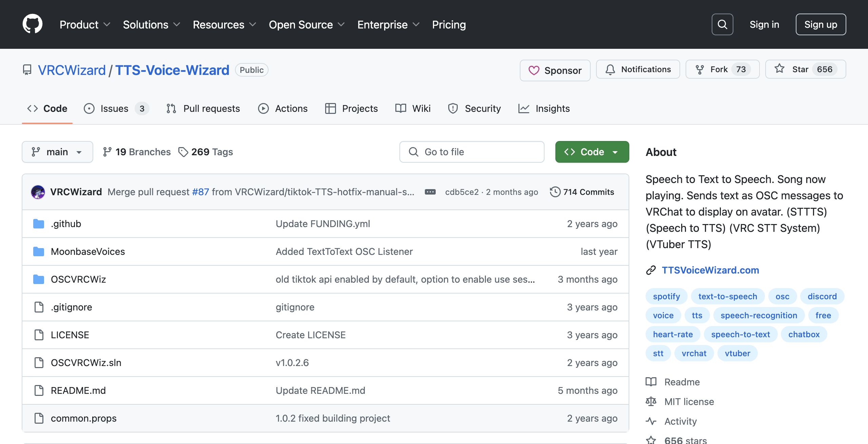Open the Product dropdown menu
This screenshot has height=444, width=868.
coord(85,24)
